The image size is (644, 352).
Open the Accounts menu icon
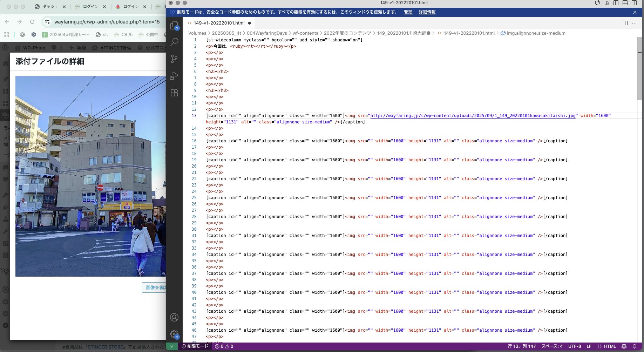pos(174,317)
